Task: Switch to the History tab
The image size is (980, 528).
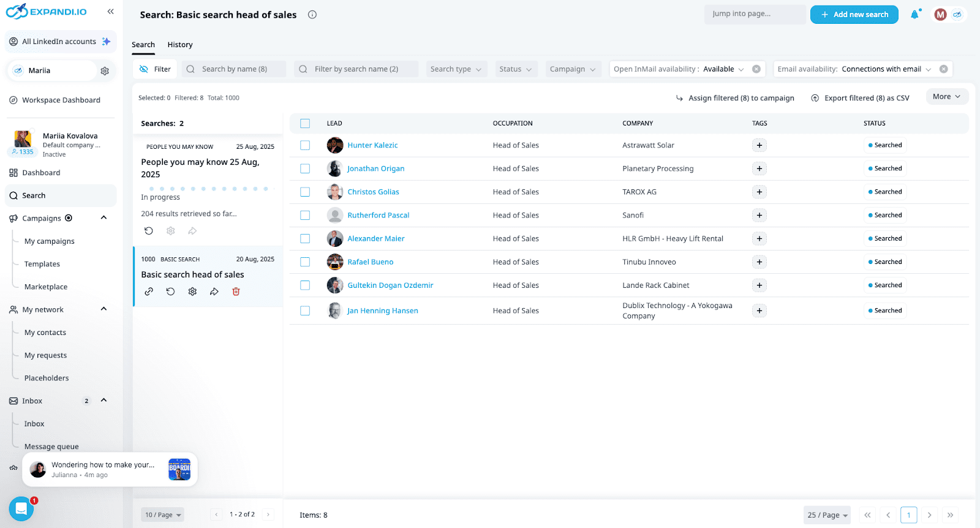Action: pos(180,45)
